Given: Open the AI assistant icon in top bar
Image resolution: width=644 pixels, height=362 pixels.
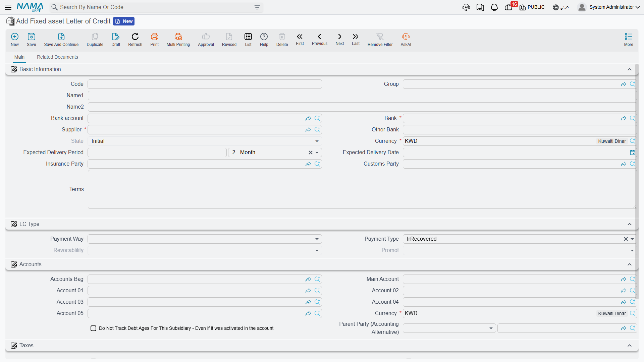Looking at the screenshot, I should click(466, 7).
